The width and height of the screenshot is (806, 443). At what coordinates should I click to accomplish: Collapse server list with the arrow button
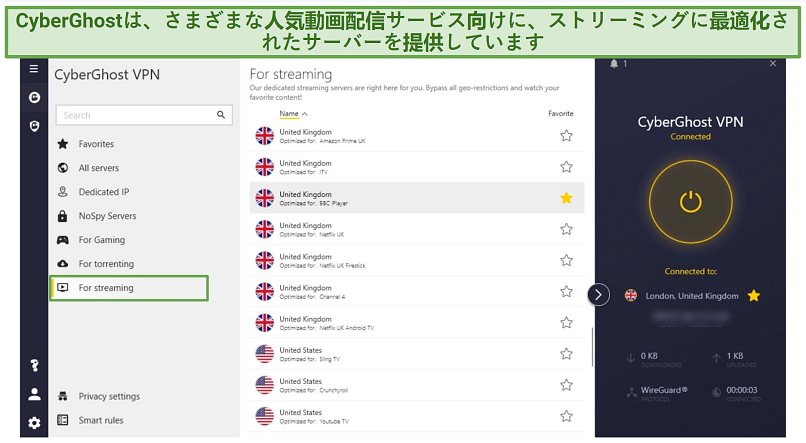click(598, 294)
